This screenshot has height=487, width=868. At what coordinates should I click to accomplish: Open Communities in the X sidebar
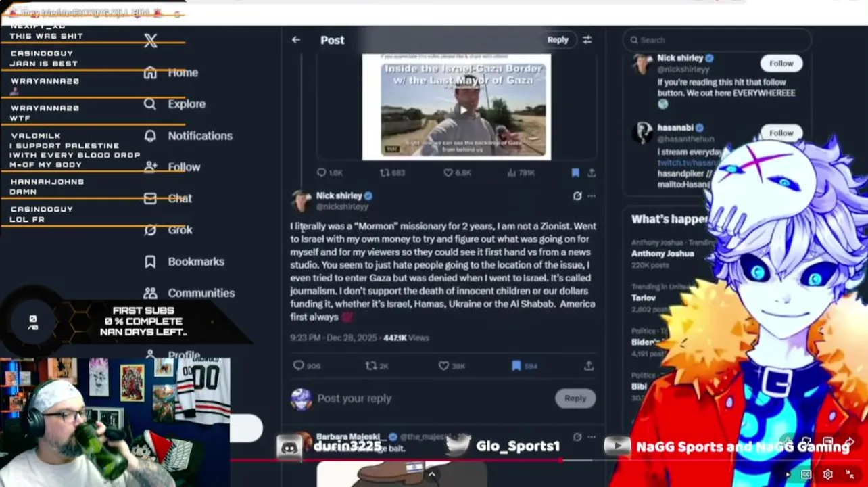point(189,293)
